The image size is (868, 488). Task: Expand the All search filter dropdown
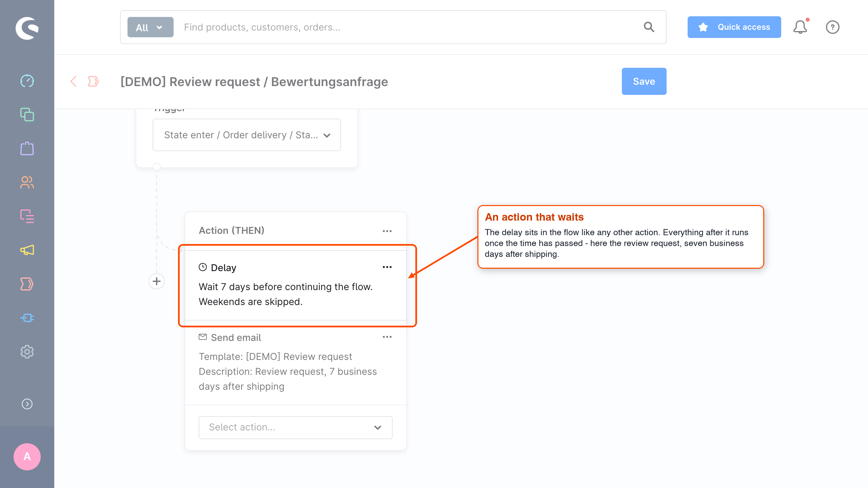tap(151, 27)
